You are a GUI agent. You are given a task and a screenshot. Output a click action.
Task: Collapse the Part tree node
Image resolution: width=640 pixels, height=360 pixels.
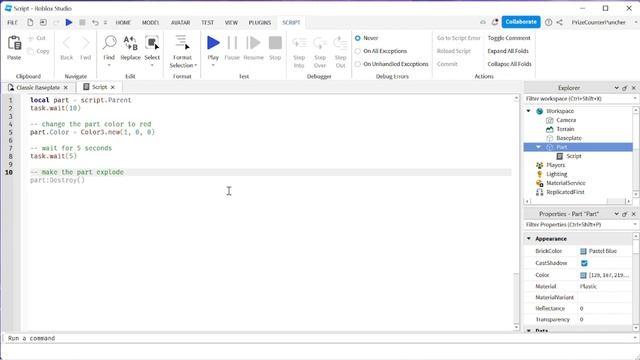(538, 147)
